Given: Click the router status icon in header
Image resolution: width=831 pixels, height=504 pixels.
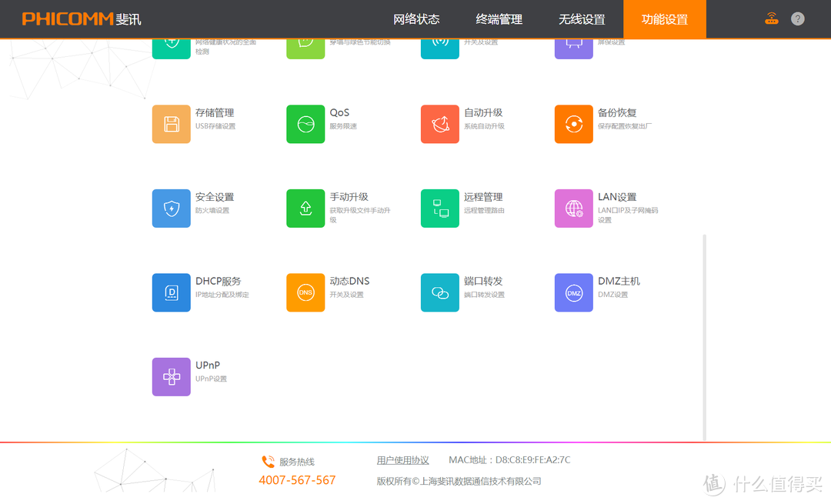Looking at the screenshot, I should (x=771, y=17).
